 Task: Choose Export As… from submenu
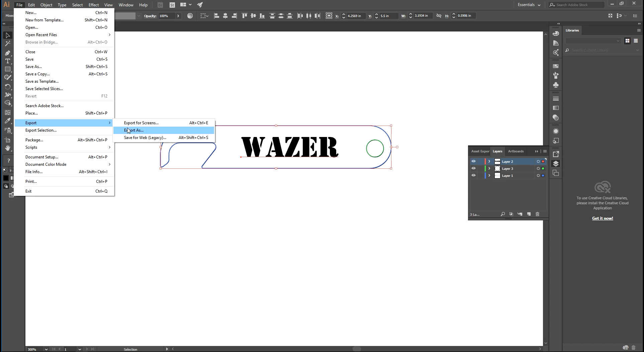click(x=164, y=130)
